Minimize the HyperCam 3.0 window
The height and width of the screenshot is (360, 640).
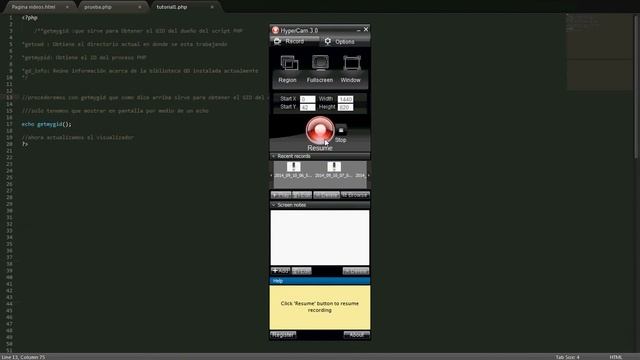358,30
